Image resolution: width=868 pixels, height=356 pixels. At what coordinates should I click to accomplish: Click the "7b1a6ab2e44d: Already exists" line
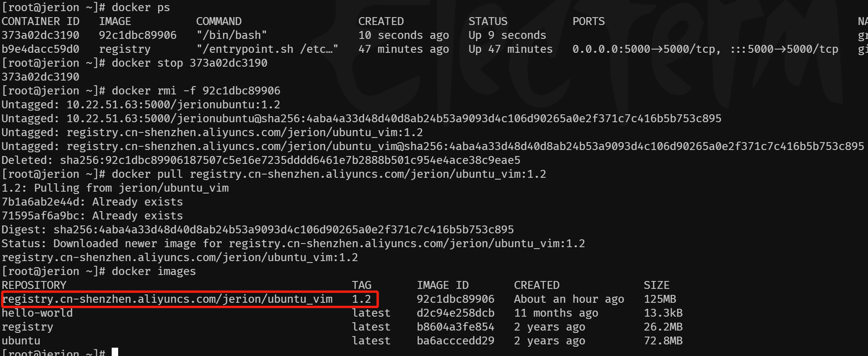92,202
